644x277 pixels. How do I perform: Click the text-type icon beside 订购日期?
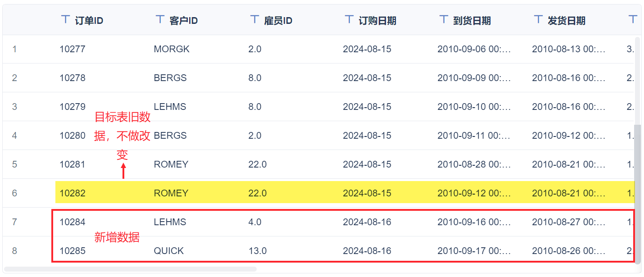[x=349, y=19]
